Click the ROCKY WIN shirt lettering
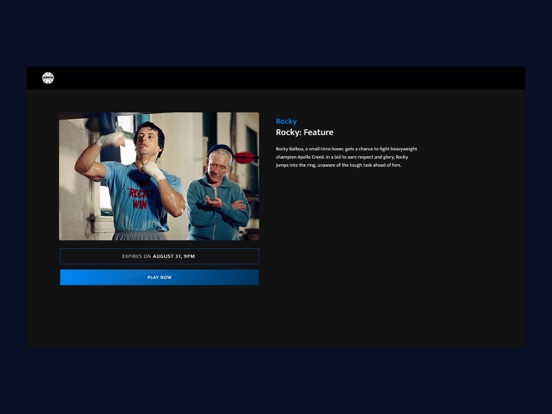The width and height of the screenshot is (552, 414). (140, 196)
